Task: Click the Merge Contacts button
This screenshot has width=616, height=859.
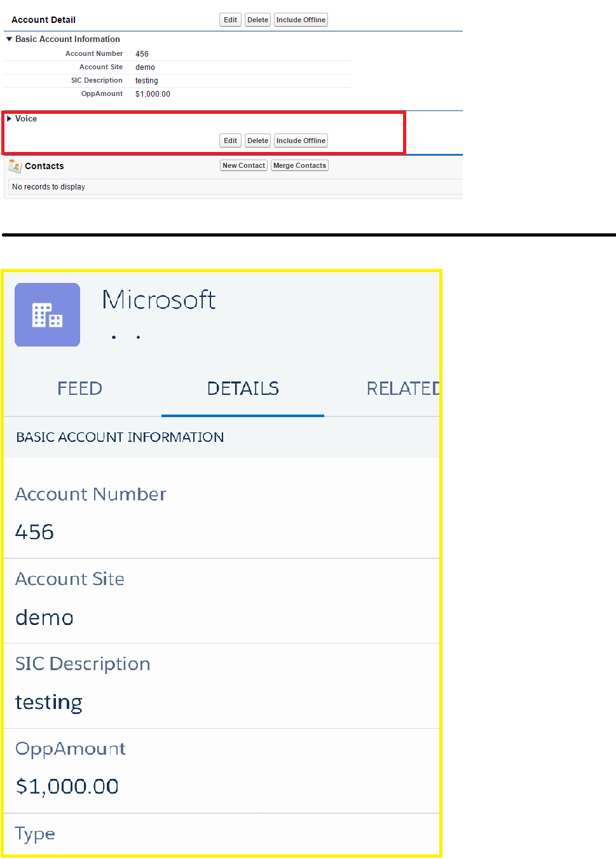Action: 299,165
